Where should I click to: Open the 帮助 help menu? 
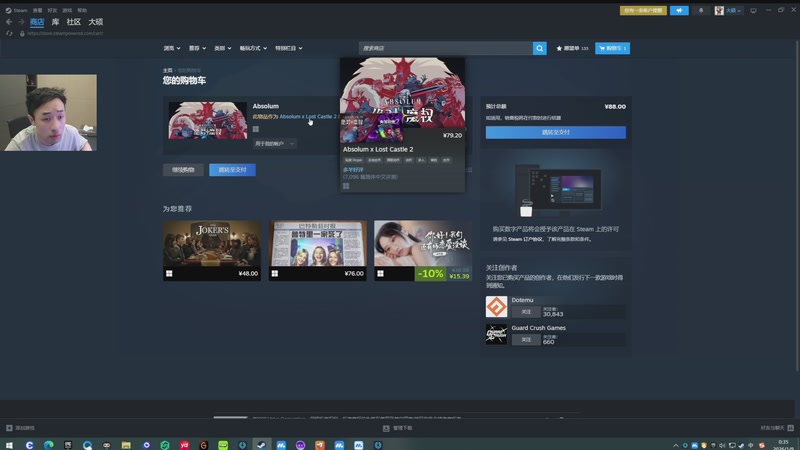pyautogui.click(x=82, y=10)
